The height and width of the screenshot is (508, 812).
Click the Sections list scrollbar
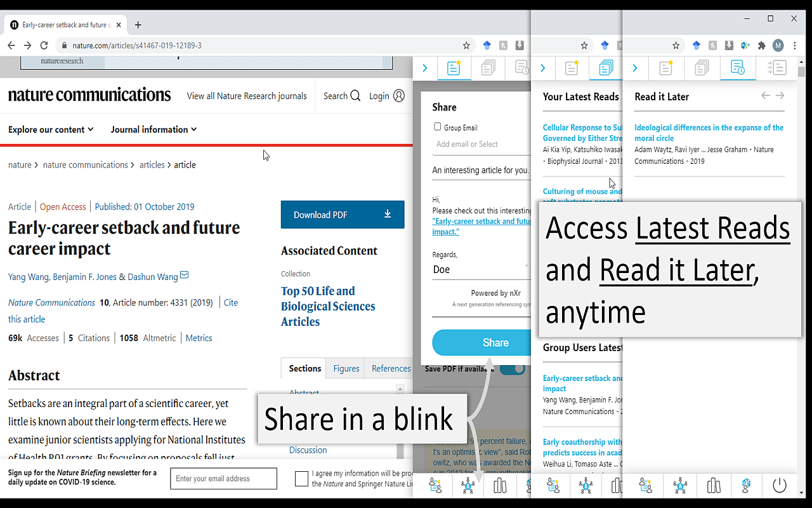(x=400, y=422)
